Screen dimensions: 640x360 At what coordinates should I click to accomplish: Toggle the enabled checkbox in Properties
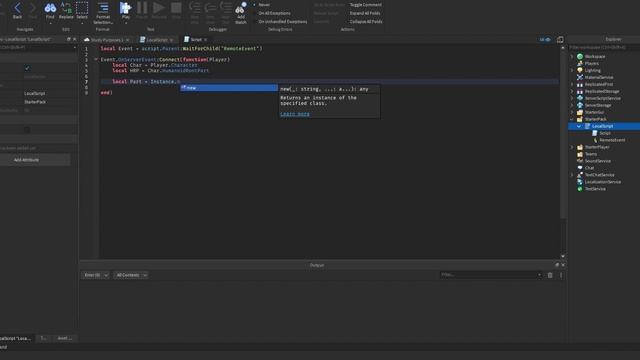click(27, 68)
